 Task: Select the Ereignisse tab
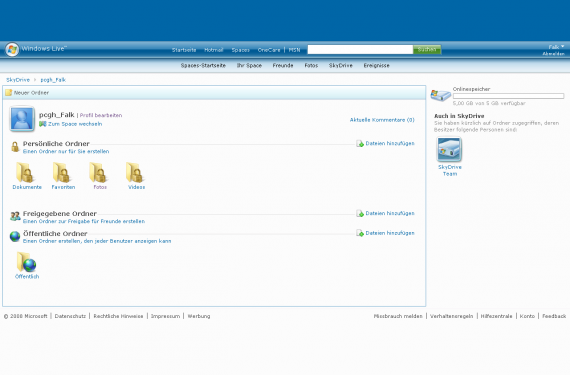tap(377, 65)
